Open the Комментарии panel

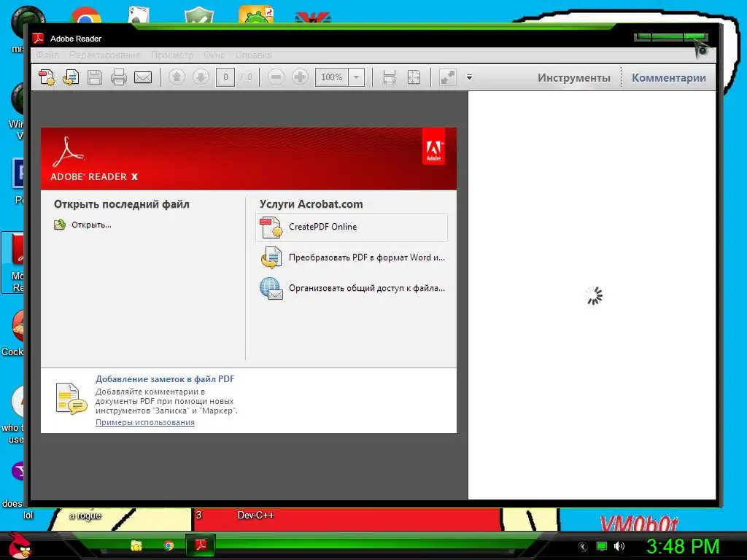(669, 77)
